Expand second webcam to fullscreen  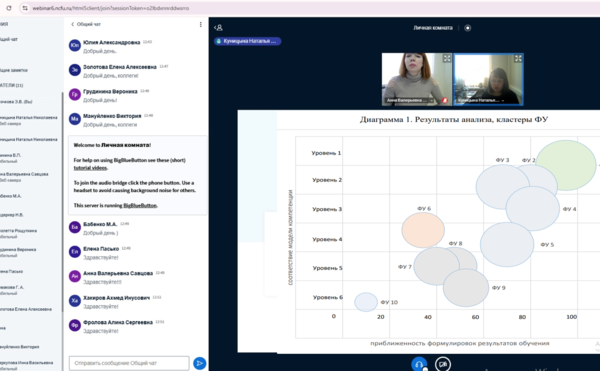point(518,58)
